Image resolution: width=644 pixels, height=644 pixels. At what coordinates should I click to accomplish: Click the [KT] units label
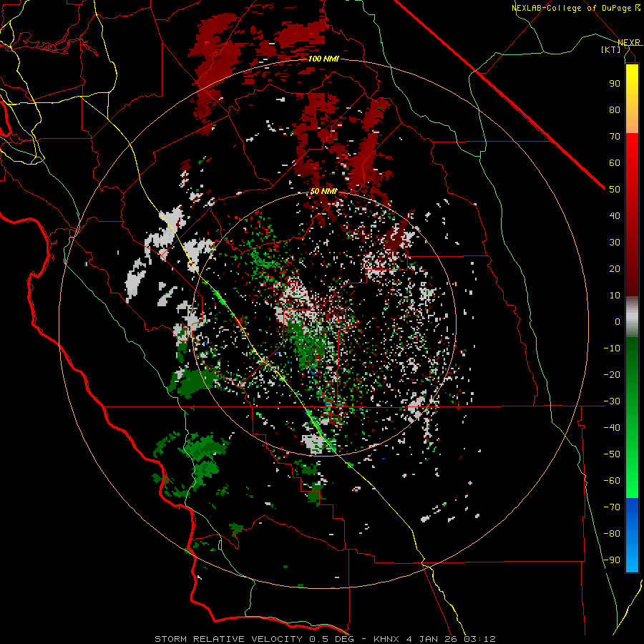coord(610,49)
